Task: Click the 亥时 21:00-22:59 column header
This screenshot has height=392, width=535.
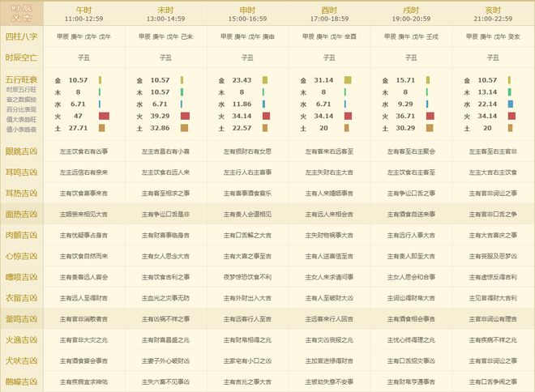Action: (493, 15)
